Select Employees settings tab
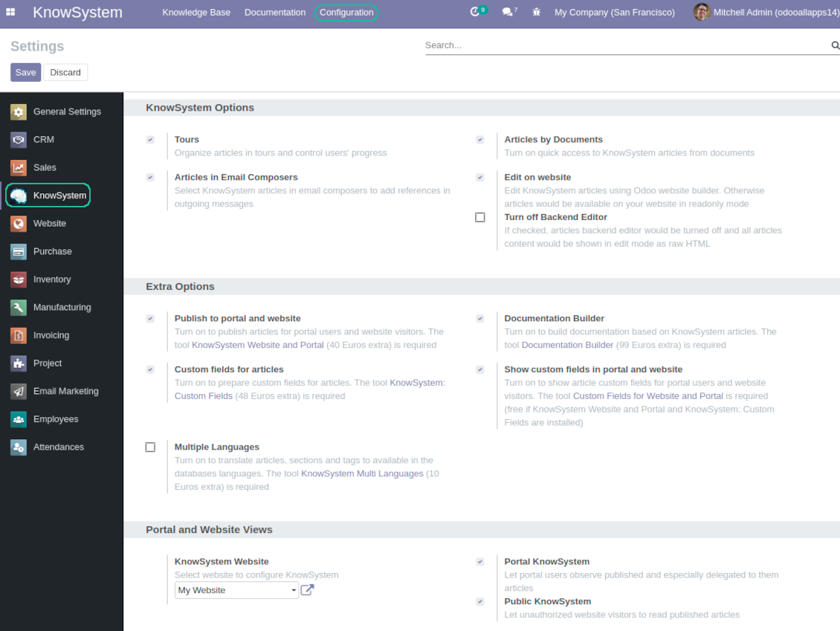The height and width of the screenshot is (631, 840). [62, 419]
